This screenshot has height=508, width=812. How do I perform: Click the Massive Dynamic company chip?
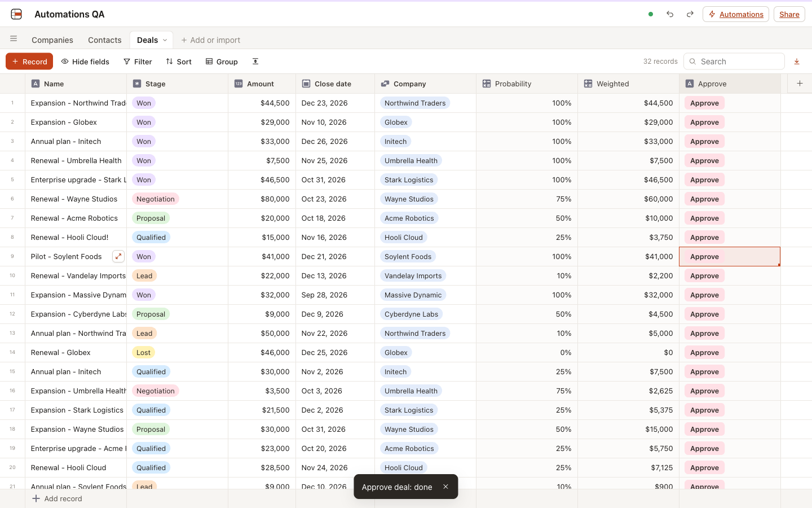[x=413, y=295]
